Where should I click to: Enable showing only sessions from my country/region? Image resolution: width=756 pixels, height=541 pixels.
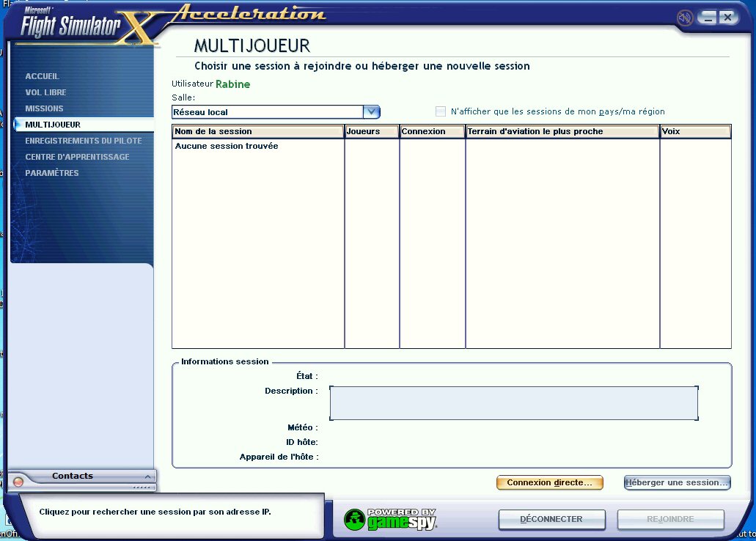440,111
